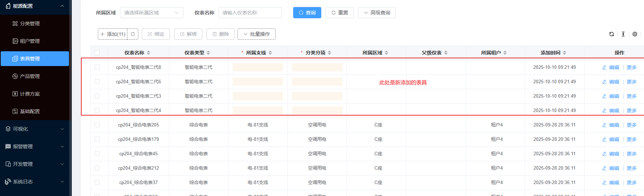Sort by 分类分项 column arrows

329,53
